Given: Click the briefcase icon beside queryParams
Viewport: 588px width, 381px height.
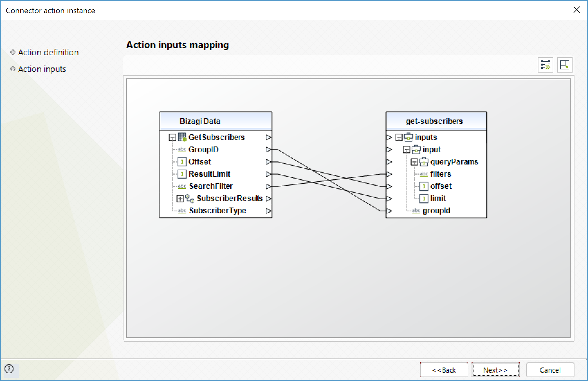Looking at the screenshot, I should [x=424, y=162].
